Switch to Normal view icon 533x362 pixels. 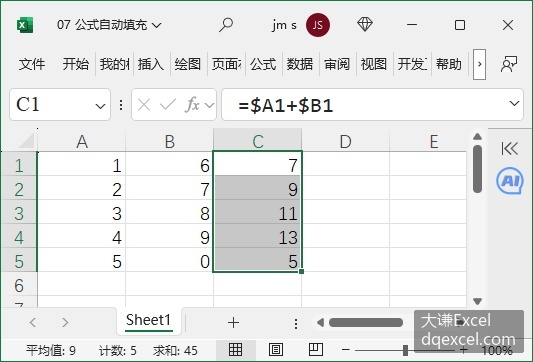point(236,349)
